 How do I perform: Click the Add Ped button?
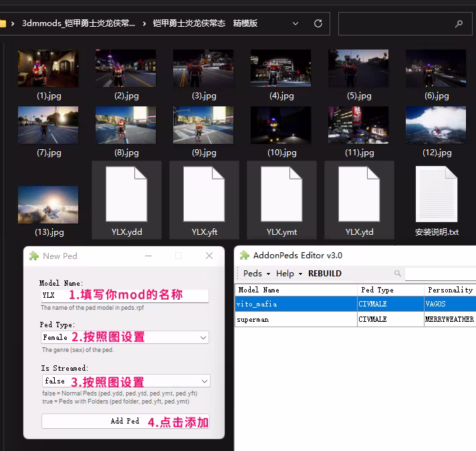coord(125,421)
